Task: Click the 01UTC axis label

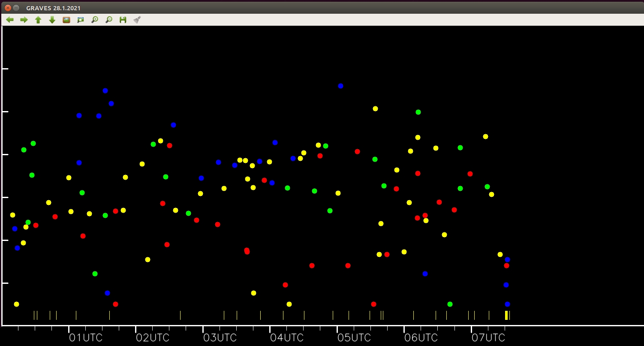Action: pos(86,338)
